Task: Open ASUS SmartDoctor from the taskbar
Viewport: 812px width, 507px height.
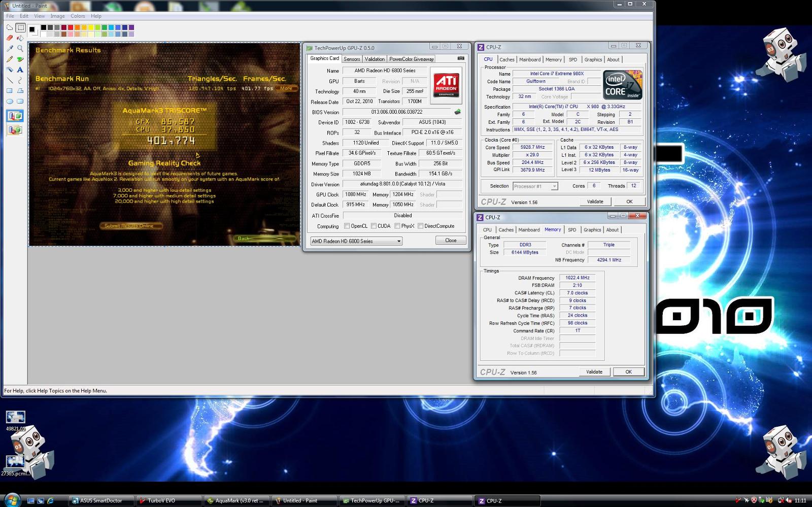Action: [x=101, y=500]
